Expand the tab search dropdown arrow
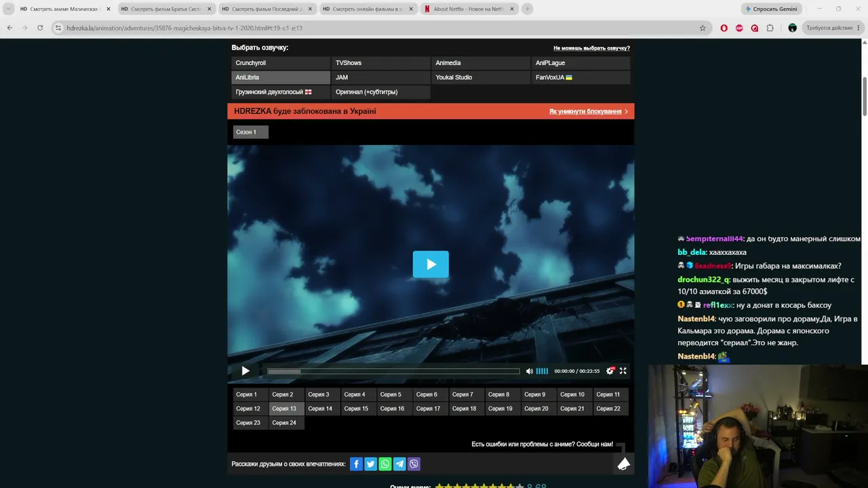 [9, 9]
